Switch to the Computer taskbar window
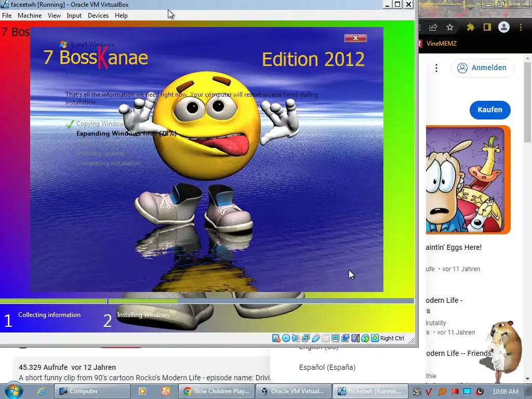The width and height of the screenshot is (532, 399). (x=92, y=391)
